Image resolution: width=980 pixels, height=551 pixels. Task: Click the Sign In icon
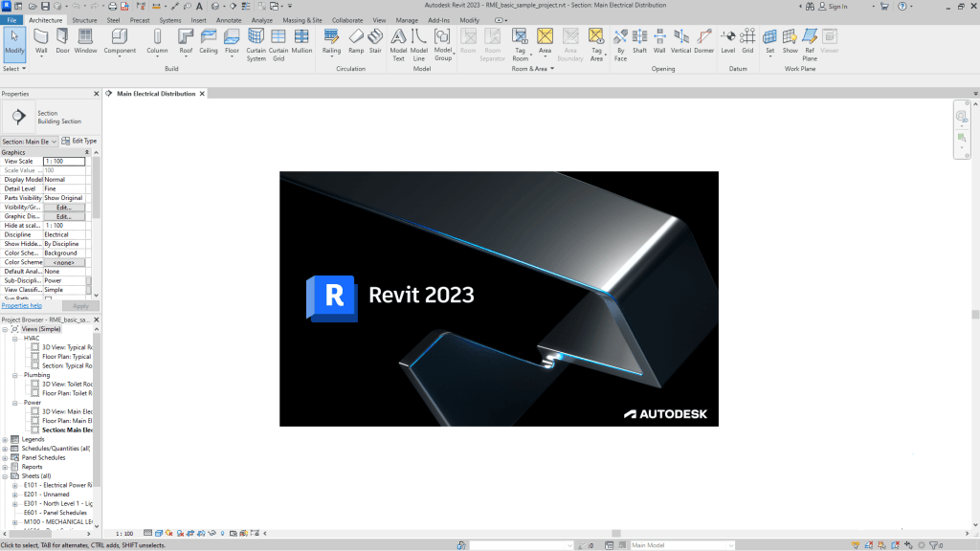coord(832,5)
